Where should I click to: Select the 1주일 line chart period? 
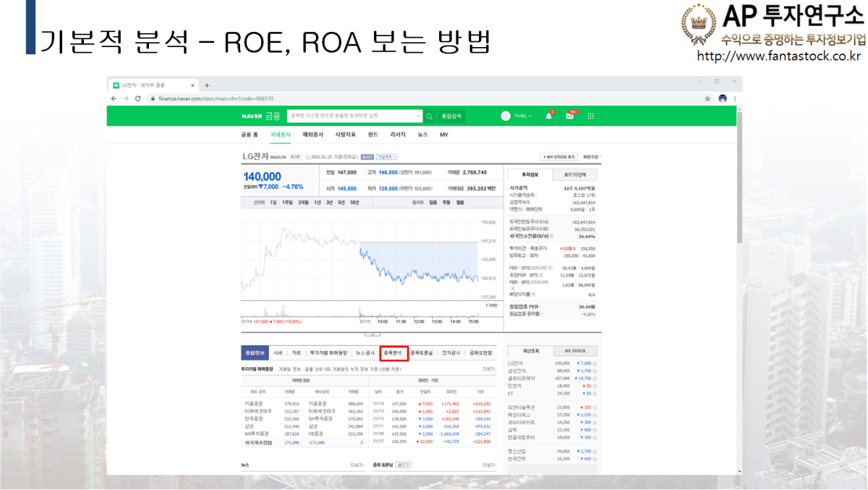click(287, 203)
